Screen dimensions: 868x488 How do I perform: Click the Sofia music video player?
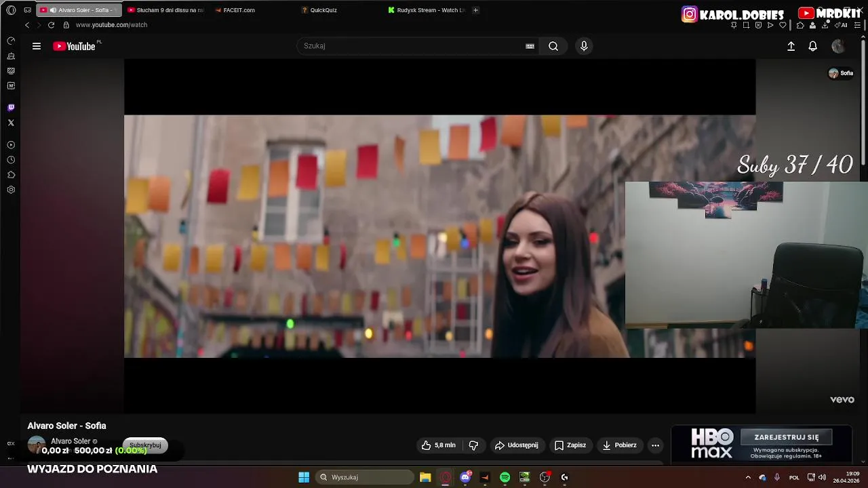(439, 236)
